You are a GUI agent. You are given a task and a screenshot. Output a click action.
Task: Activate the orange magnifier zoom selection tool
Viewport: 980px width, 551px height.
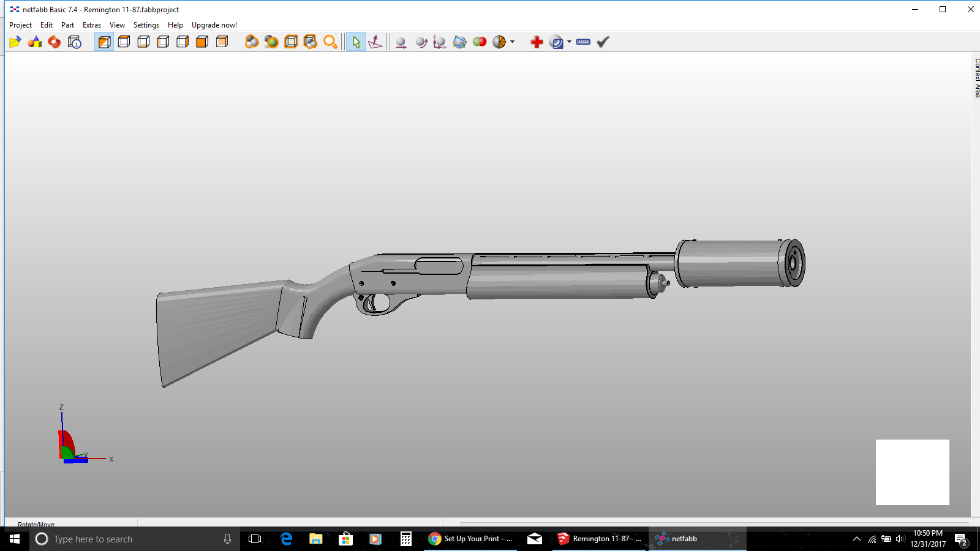[x=330, y=42]
